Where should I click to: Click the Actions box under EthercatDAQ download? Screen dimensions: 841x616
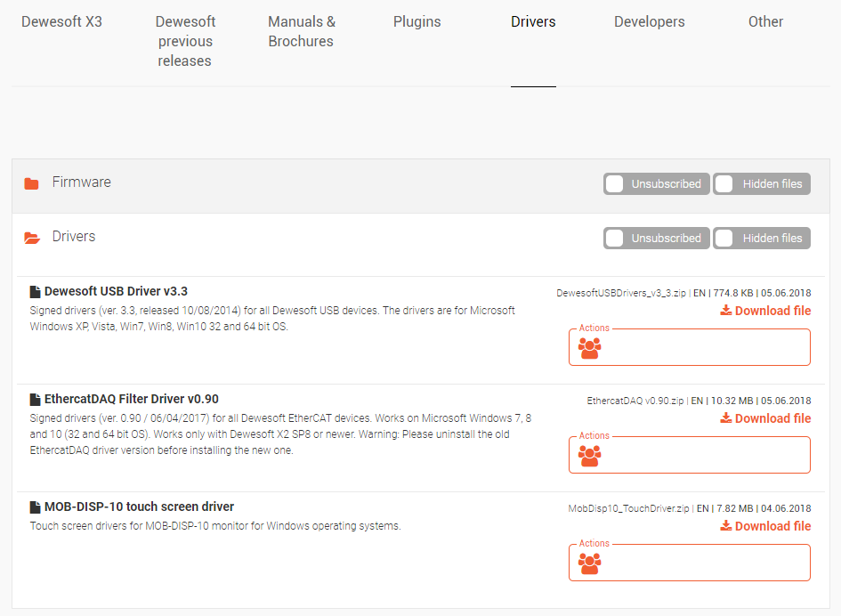click(x=689, y=455)
